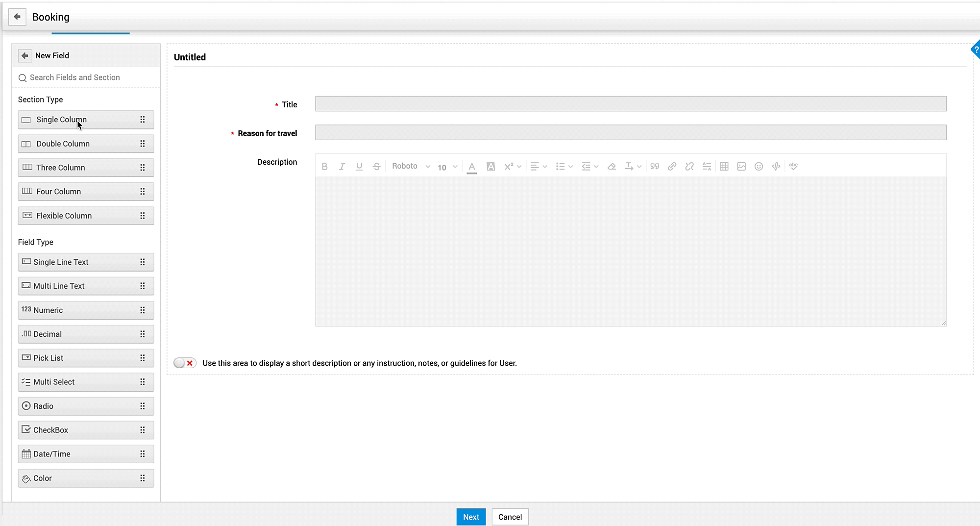Screen dimensions: 980x526
Task: Select the underline formatting option
Action: (x=359, y=166)
